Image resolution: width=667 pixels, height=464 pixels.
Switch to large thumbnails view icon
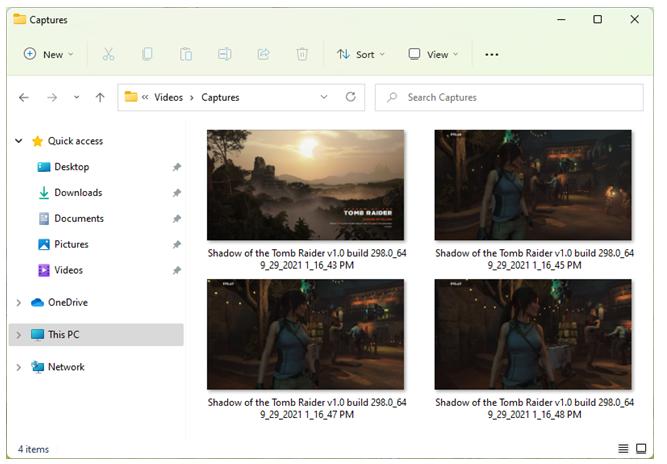click(641, 448)
